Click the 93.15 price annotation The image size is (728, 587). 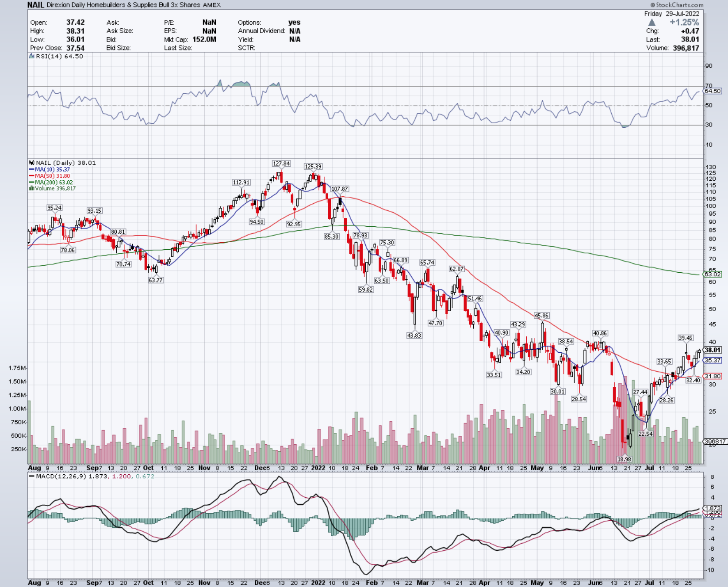click(94, 211)
